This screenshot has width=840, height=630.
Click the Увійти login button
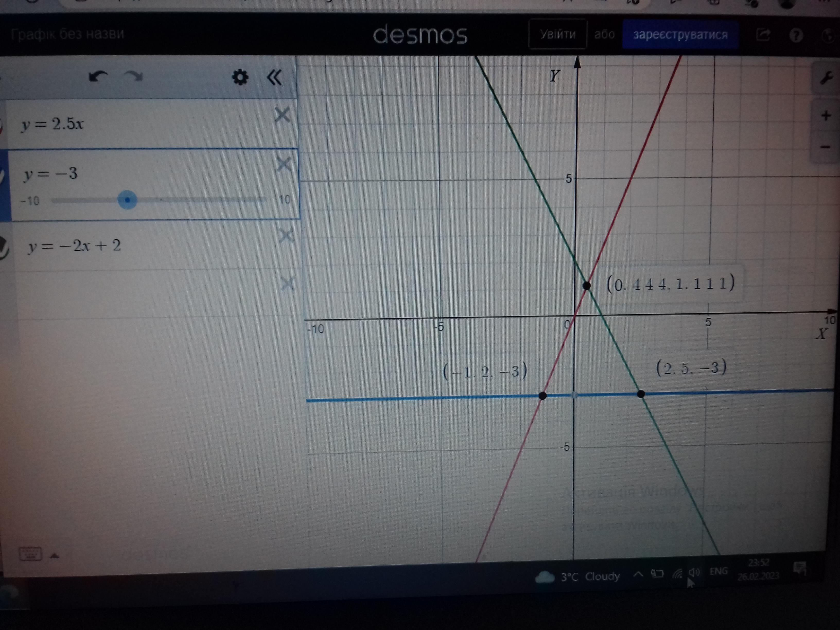point(557,34)
